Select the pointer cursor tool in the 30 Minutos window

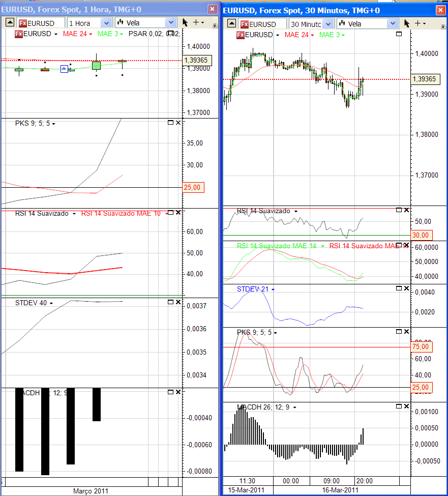407,23
